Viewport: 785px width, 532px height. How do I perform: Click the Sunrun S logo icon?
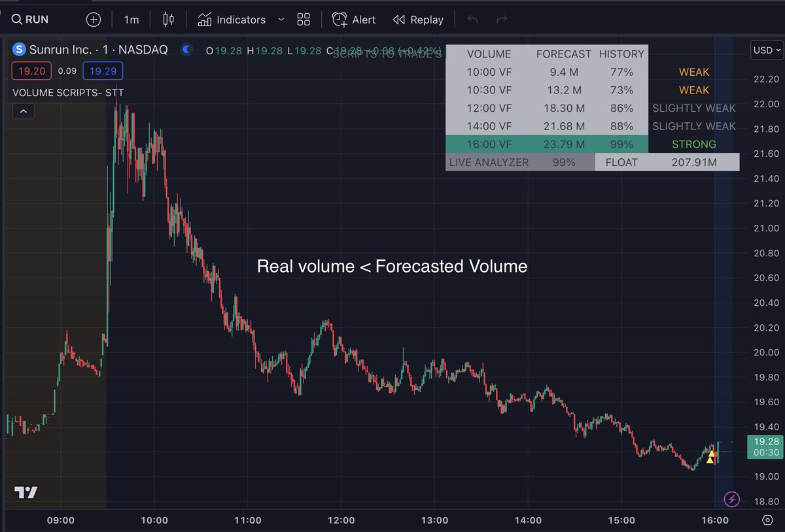click(x=19, y=49)
